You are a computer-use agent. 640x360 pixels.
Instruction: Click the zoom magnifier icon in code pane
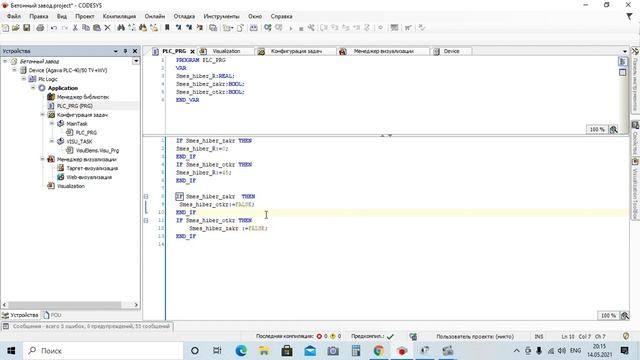click(x=624, y=316)
